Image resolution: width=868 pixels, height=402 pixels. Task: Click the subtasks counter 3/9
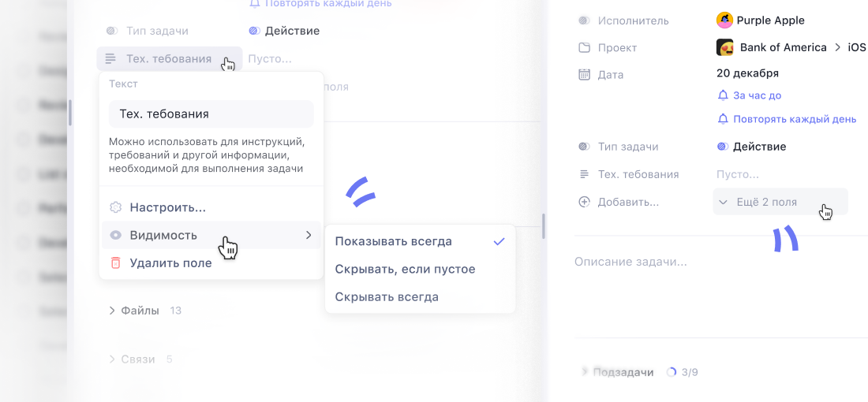[690, 372]
